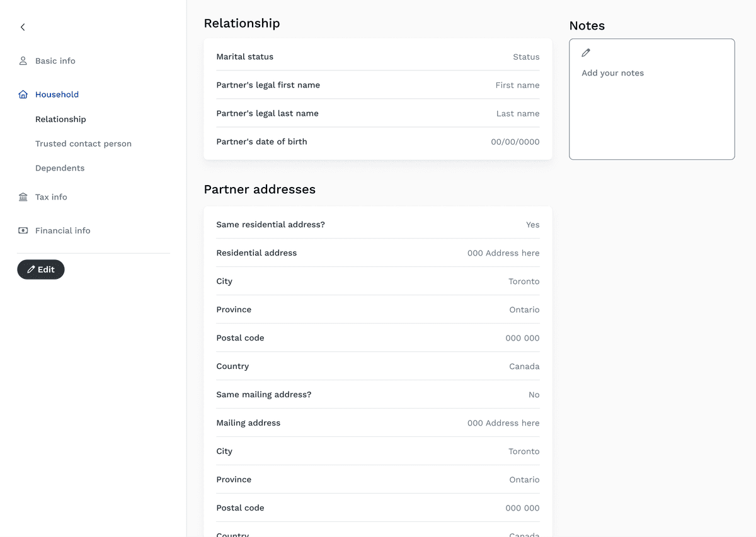756x537 pixels.
Task: Open Trusted contact person subsection
Action: tap(83, 144)
